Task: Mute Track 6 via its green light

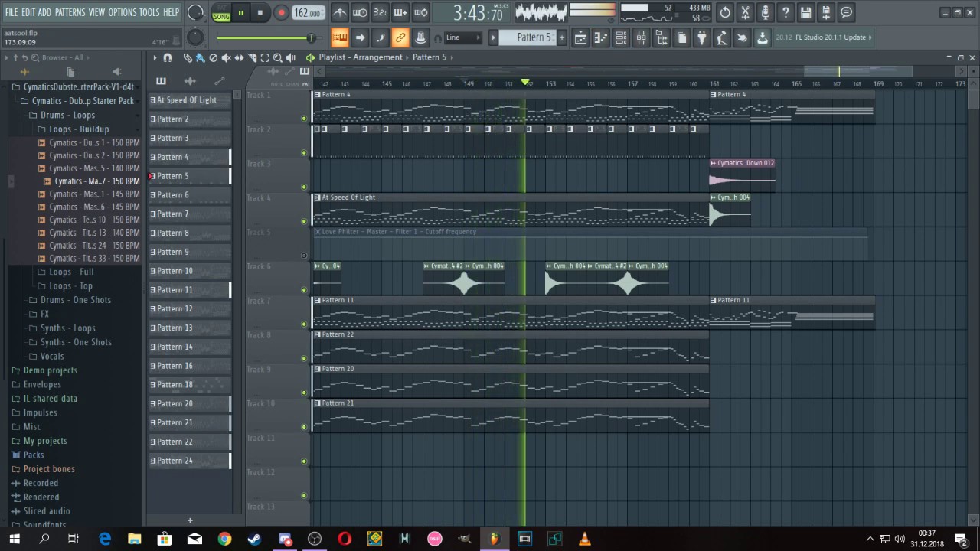Action: pyautogui.click(x=304, y=290)
